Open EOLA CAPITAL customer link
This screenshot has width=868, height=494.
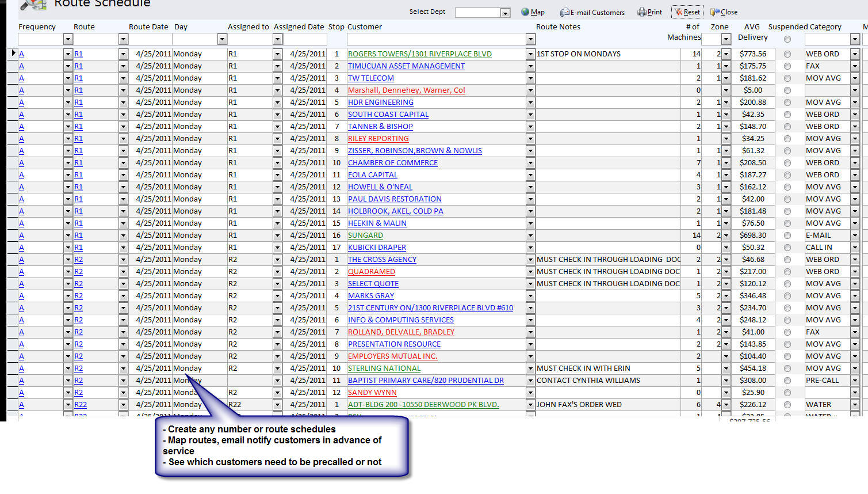373,175
